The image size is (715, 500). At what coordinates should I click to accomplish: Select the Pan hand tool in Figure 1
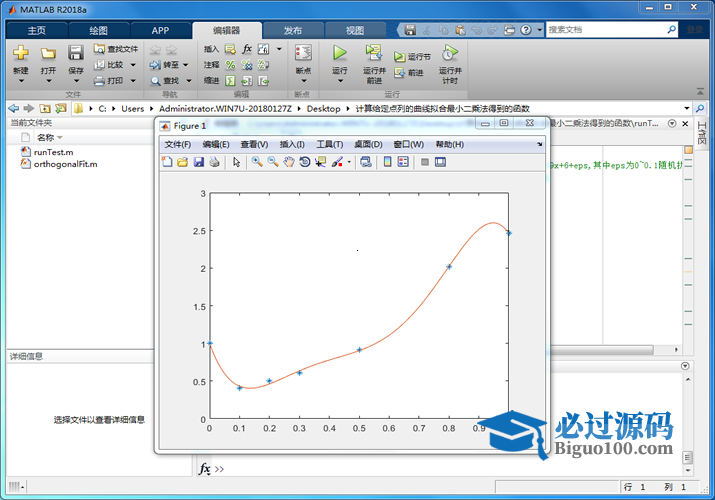(289, 162)
